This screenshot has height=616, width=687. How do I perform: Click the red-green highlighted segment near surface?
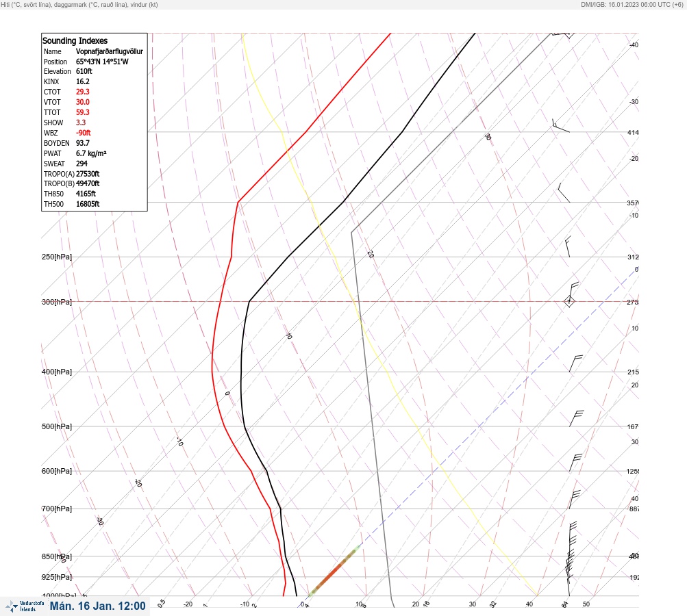tap(334, 571)
